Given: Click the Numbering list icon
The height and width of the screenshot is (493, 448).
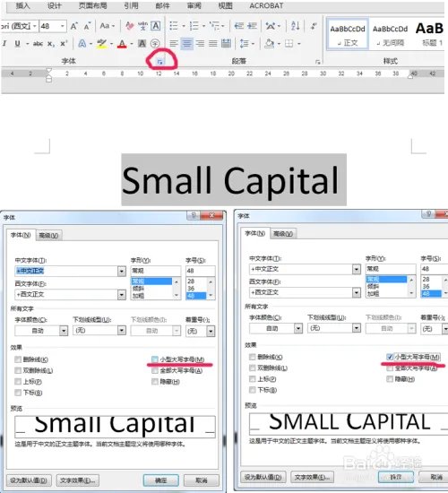Looking at the screenshot, I should point(194,26).
